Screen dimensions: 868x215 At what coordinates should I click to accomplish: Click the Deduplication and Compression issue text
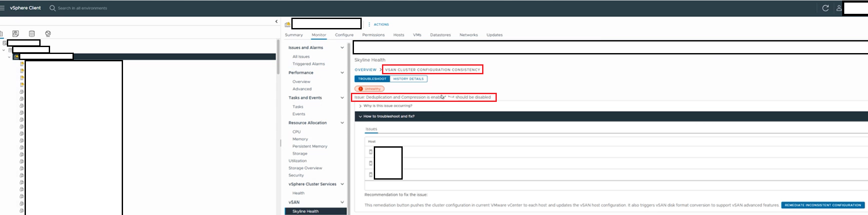tap(423, 98)
